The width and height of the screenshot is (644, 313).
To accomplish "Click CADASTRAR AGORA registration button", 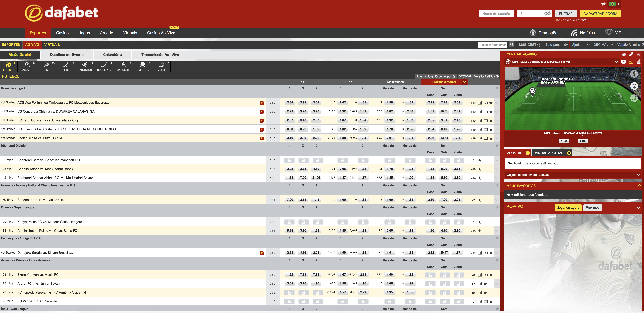I will click(601, 14).
